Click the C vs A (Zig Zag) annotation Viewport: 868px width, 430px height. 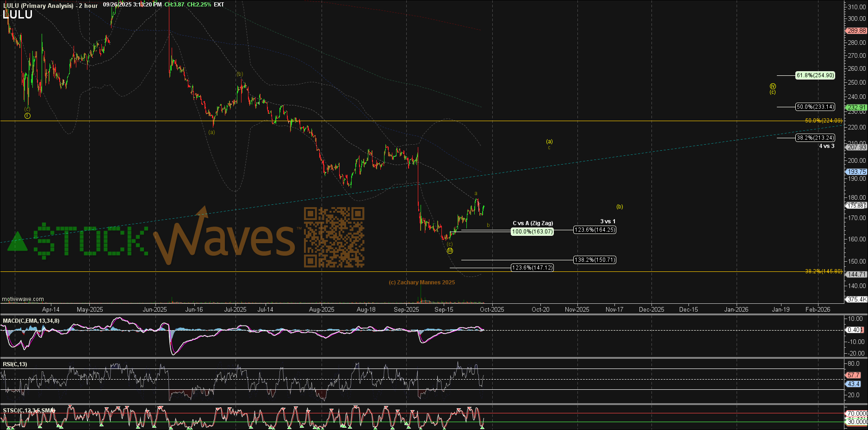(x=533, y=223)
